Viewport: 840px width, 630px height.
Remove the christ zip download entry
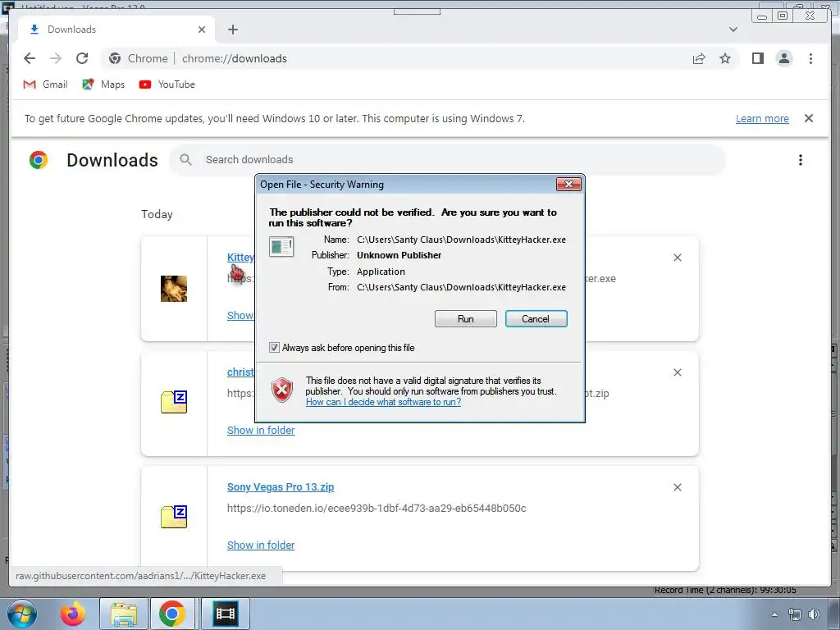pos(677,372)
